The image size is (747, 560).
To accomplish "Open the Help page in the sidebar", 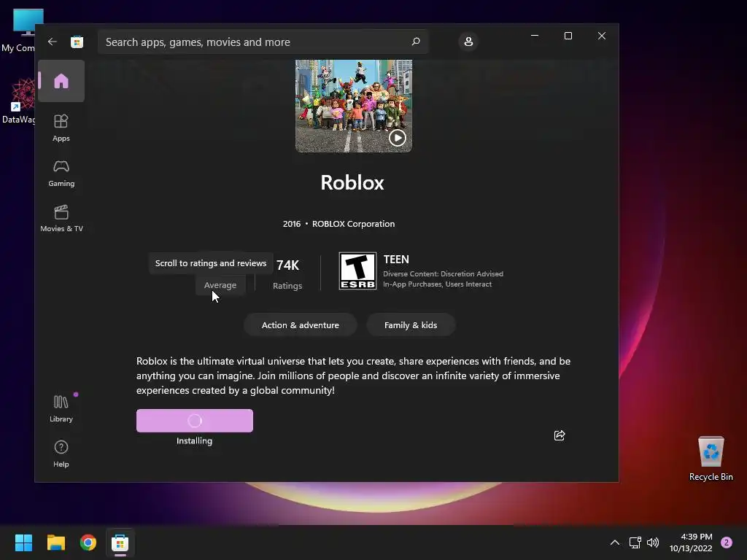I will click(61, 454).
